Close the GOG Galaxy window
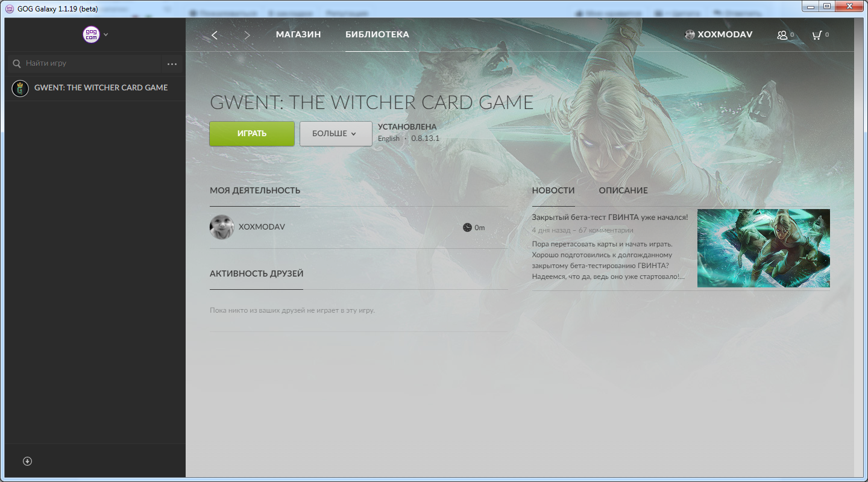The width and height of the screenshot is (868, 482). 849,6
